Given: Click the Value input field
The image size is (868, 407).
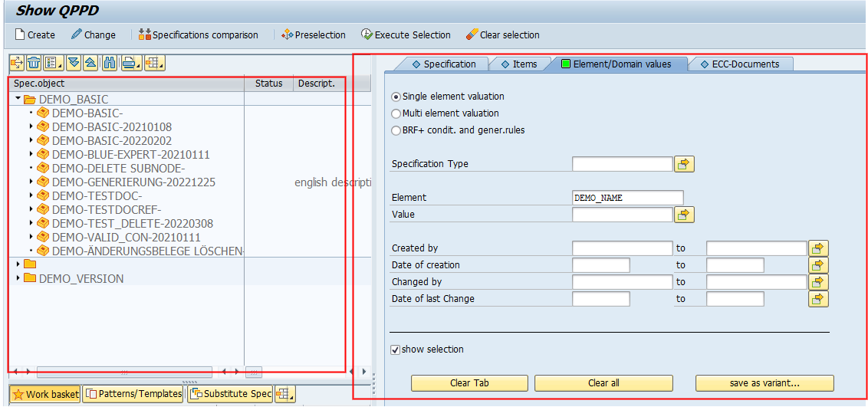Looking at the screenshot, I should coord(622,215).
